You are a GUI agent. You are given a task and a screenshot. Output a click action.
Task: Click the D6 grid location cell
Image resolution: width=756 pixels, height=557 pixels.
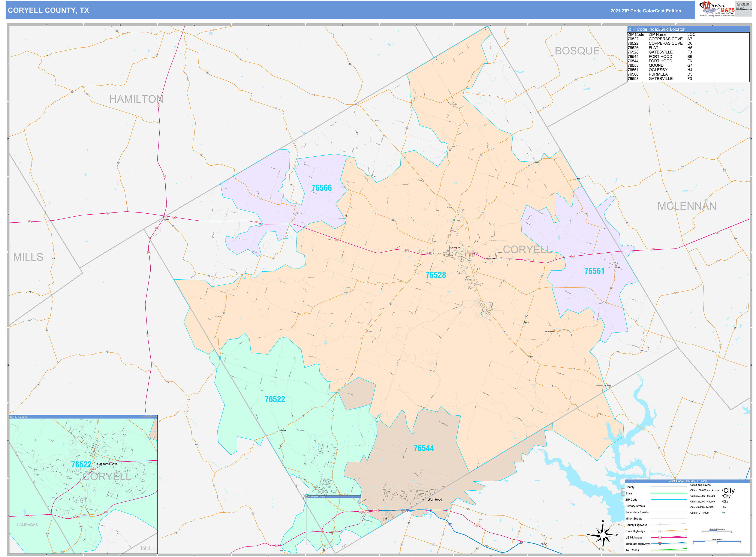click(x=690, y=43)
